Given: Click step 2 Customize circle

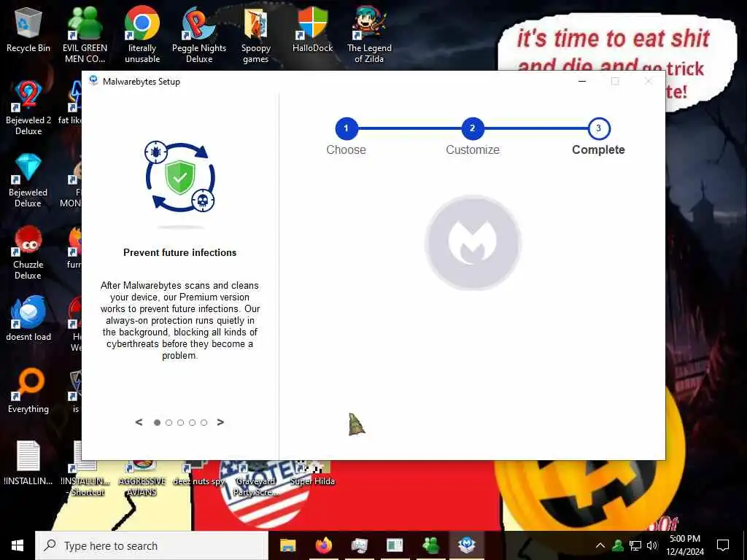Looking at the screenshot, I should [473, 128].
